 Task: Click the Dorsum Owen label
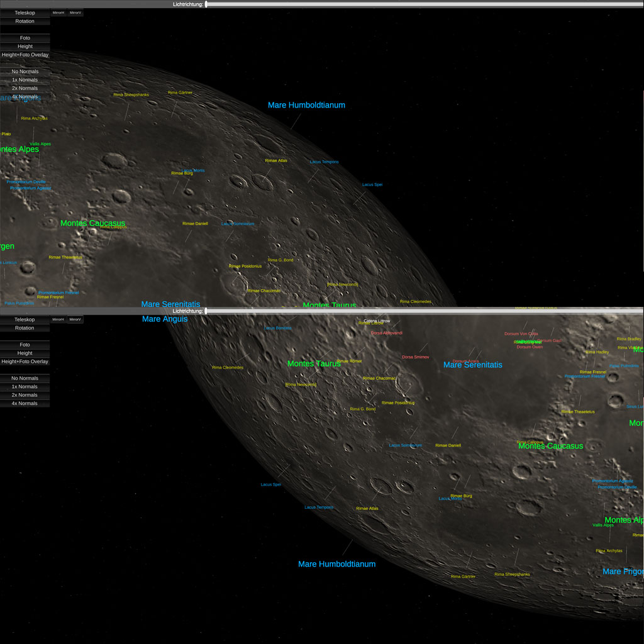click(530, 347)
